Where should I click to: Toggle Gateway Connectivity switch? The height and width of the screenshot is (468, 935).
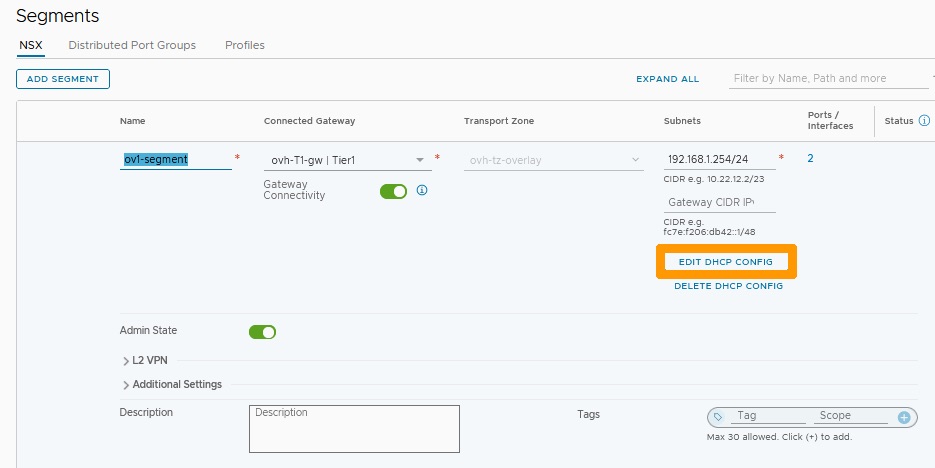point(393,191)
